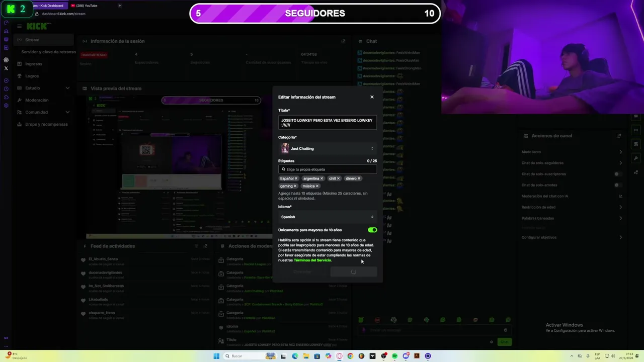644x362 pixels.
Task: Toggle Únicamente para mayores de 18 años
Action: [372, 230]
